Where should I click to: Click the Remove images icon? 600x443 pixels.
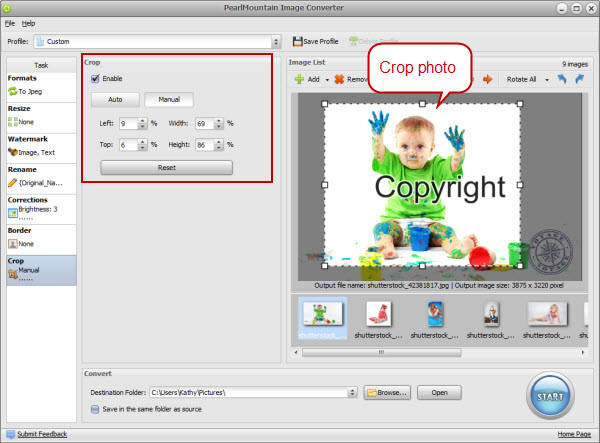tap(339, 79)
